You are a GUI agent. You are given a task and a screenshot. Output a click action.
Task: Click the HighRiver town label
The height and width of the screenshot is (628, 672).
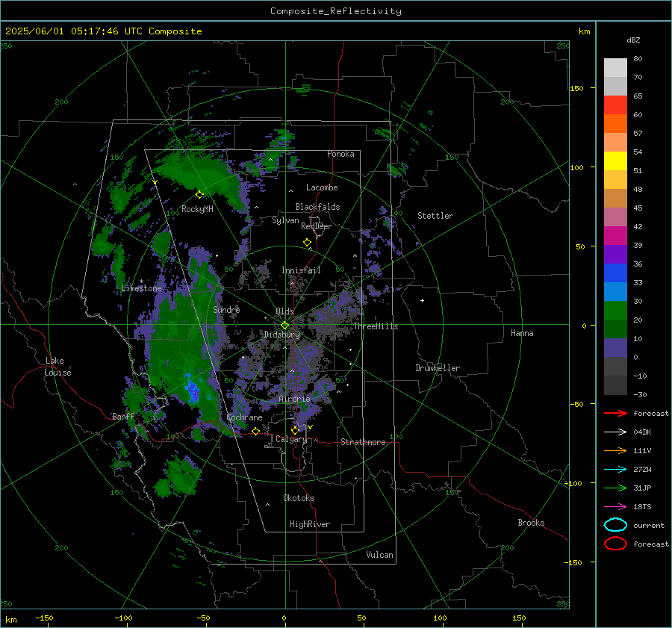point(310,524)
